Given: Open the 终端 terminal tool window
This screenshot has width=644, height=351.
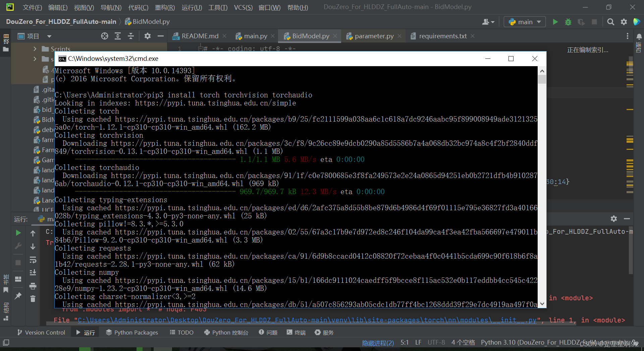Looking at the screenshot, I should point(296,333).
